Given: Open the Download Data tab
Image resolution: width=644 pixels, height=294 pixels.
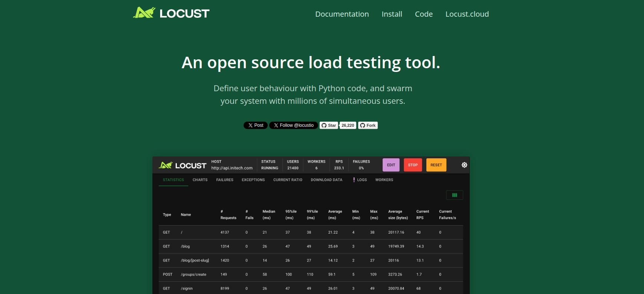Looking at the screenshot, I should point(326,180).
